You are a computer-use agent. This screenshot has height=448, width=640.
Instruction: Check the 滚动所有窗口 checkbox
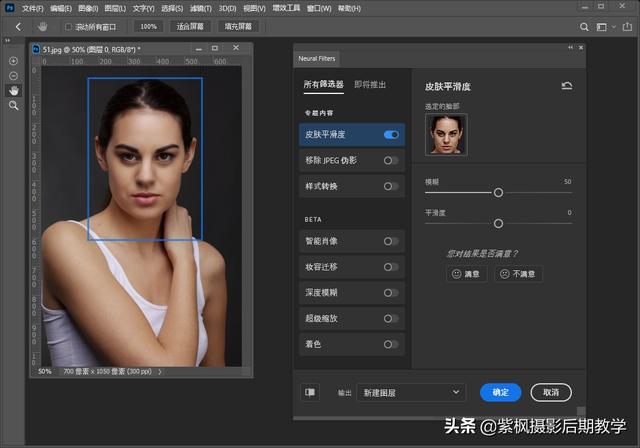pos(68,26)
